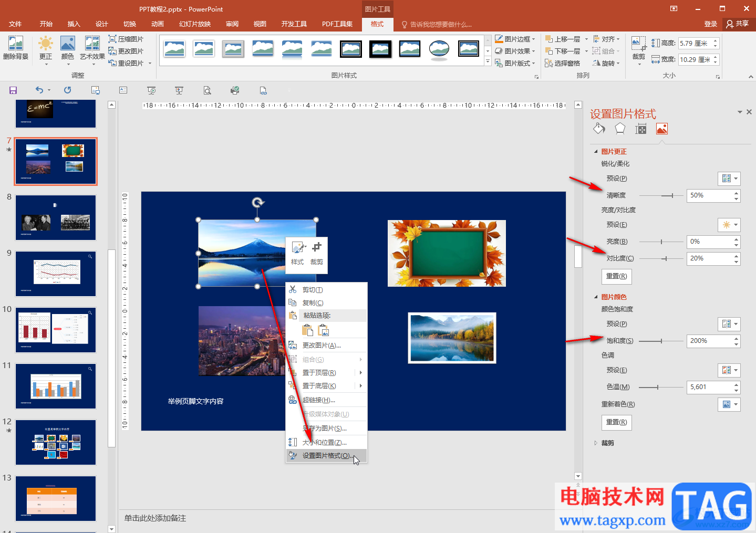The image size is (756, 533).
Task: Click Reset (重置) under Picture Color
Action: (616, 422)
